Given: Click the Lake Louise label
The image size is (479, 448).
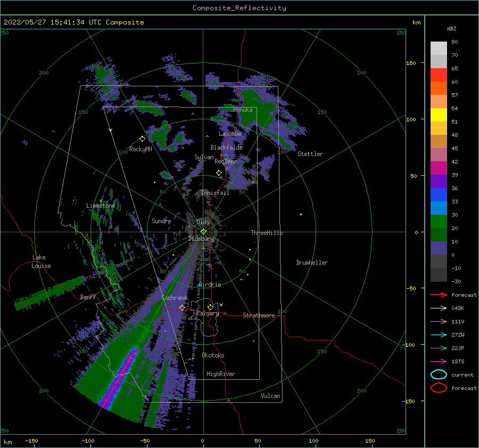Looking at the screenshot, I should [41, 262].
